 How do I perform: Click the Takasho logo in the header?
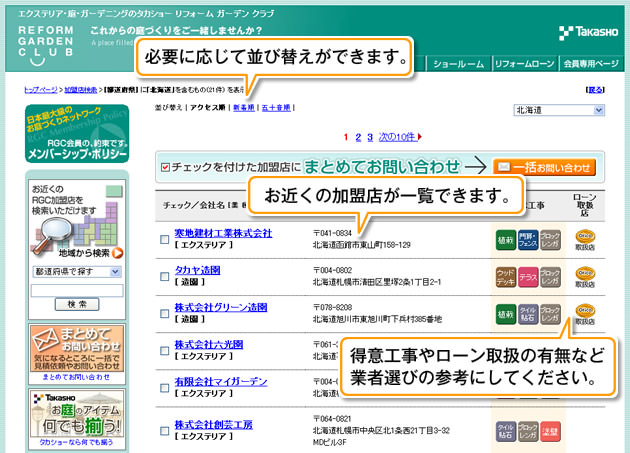point(589,32)
